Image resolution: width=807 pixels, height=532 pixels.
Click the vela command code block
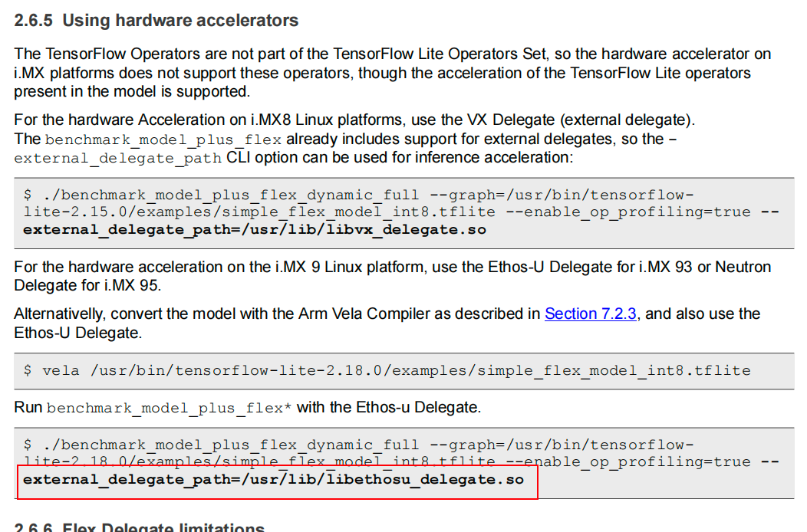pos(387,370)
